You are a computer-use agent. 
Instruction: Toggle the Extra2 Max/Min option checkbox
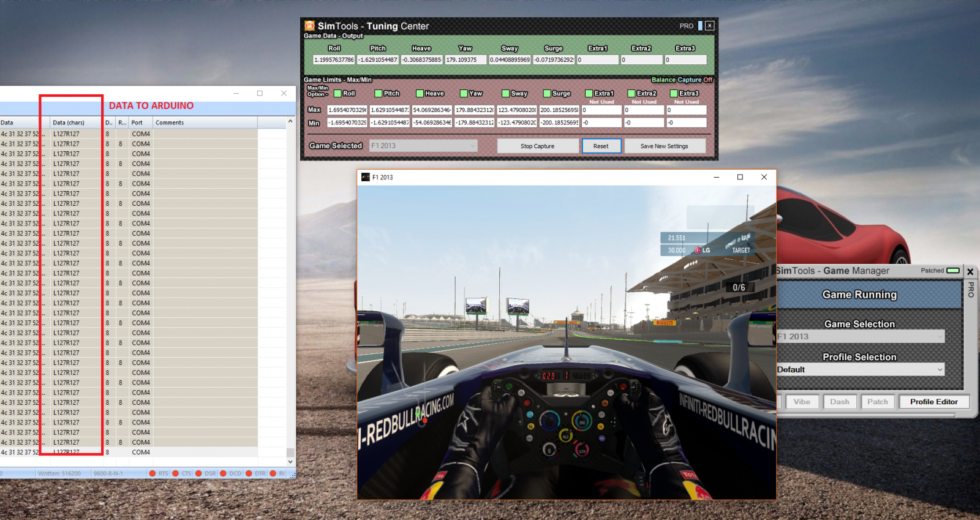click(x=631, y=94)
